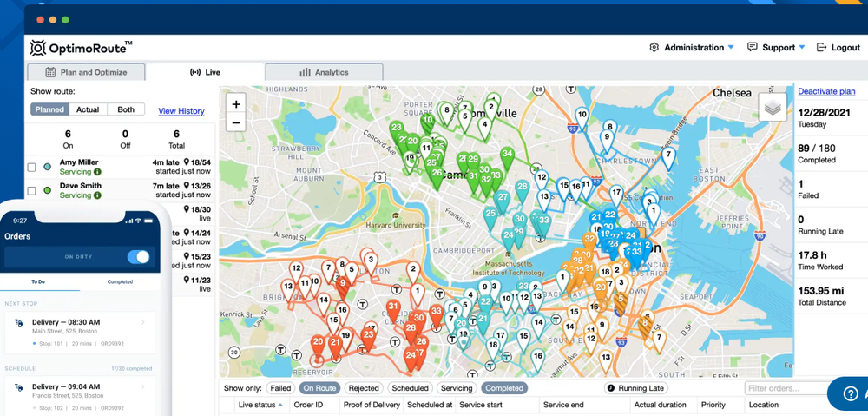Click the map zoom out minus button
Image resolution: width=868 pixels, height=416 pixels.
tap(236, 122)
